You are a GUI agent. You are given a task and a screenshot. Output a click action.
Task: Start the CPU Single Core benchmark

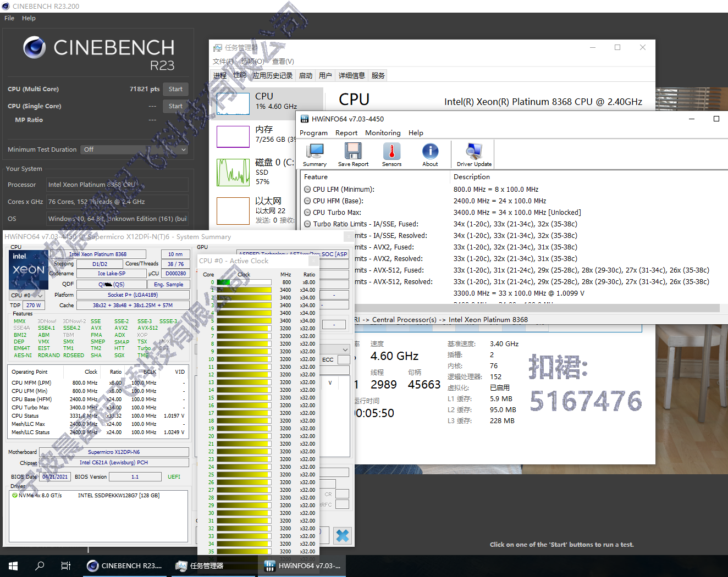[175, 106]
